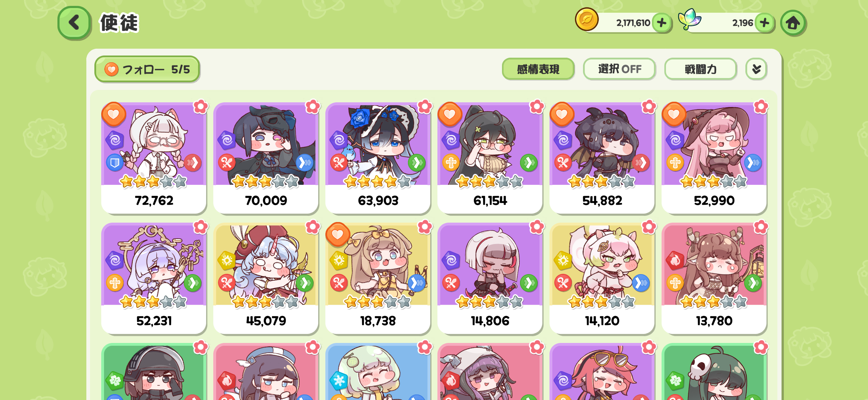This screenshot has height=400, width=868.
Task: Add crystal currency with the plus button
Action: coord(764,23)
